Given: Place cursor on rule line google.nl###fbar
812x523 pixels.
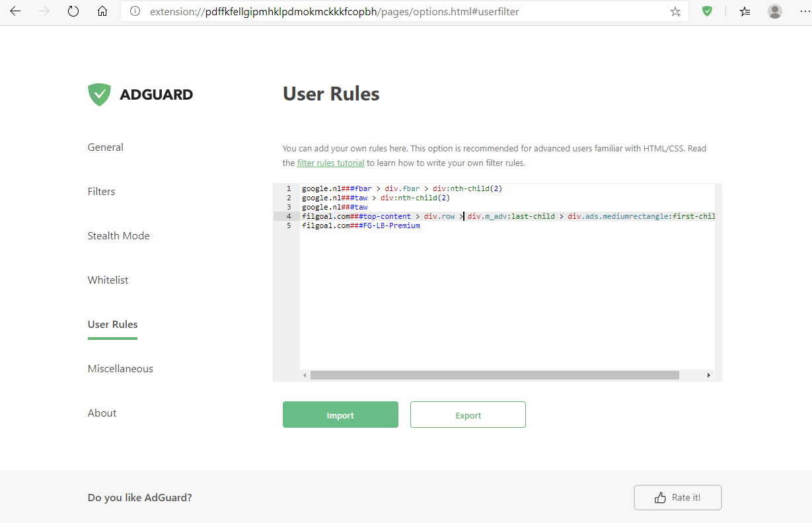Looking at the screenshot, I should [402, 188].
